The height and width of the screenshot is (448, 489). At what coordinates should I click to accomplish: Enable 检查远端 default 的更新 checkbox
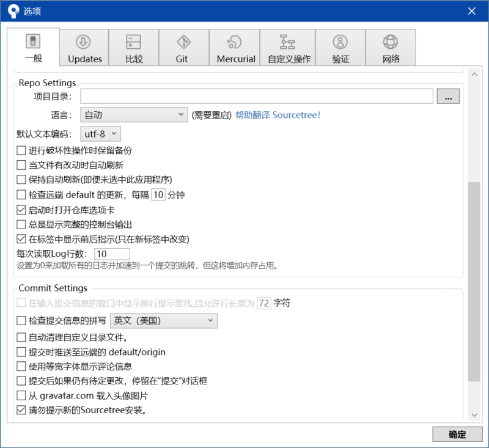(x=21, y=195)
